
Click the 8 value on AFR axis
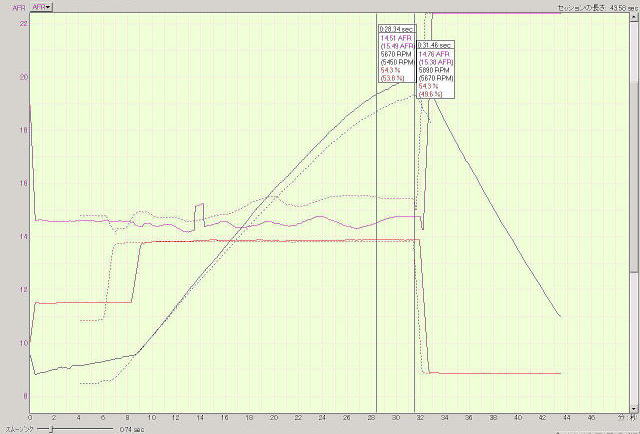coord(25,396)
